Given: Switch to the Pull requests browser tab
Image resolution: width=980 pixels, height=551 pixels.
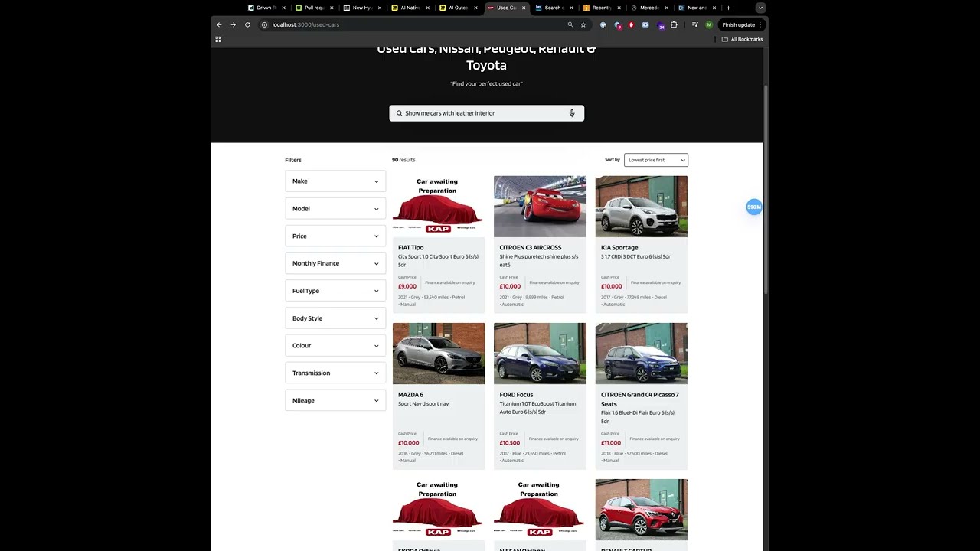Looking at the screenshot, I should 313,8.
